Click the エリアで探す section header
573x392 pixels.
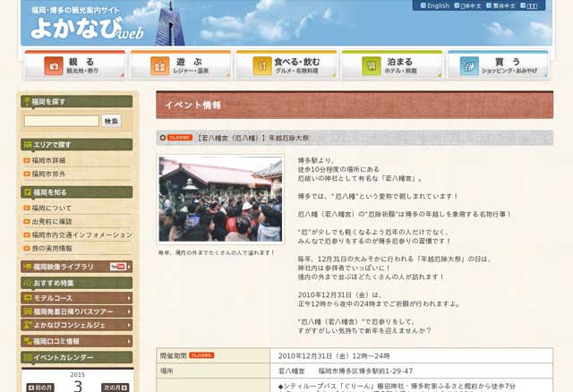76,145
